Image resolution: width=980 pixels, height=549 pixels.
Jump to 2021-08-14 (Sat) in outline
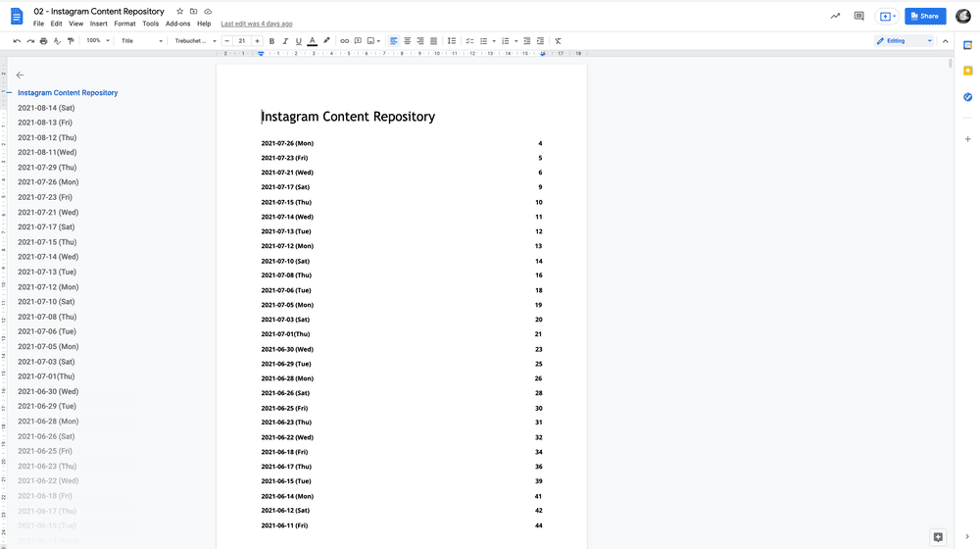coord(46,108)
